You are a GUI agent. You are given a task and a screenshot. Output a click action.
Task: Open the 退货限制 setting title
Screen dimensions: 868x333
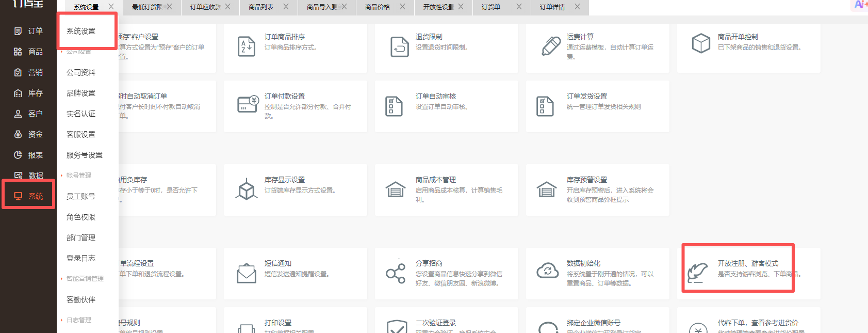click(429, 37)
